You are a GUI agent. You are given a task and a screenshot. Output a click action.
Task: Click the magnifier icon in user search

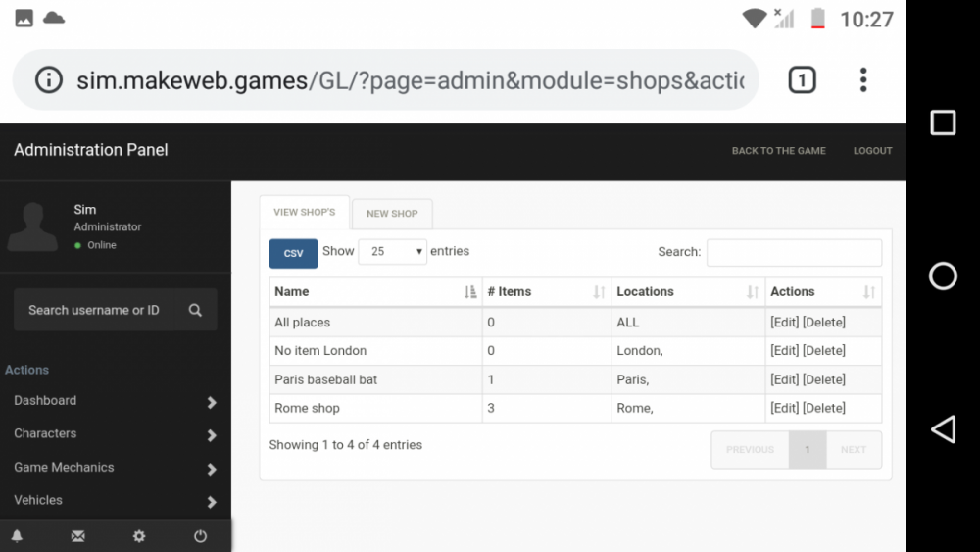pyautogui.click(x=195, y=310)
